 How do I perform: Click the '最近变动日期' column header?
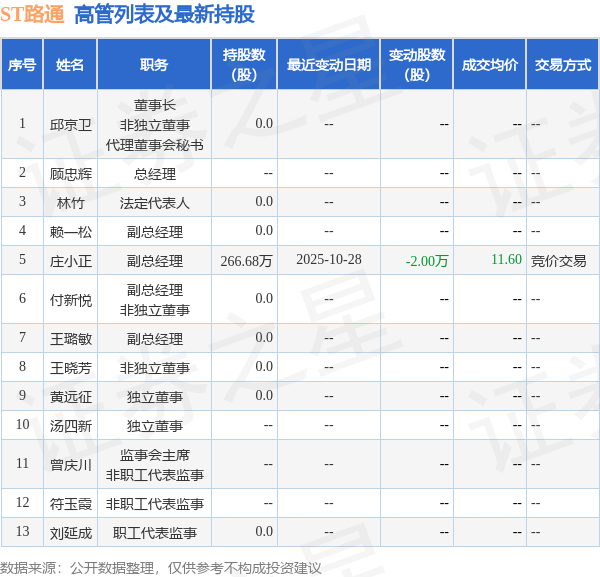(x=329, y=65)
